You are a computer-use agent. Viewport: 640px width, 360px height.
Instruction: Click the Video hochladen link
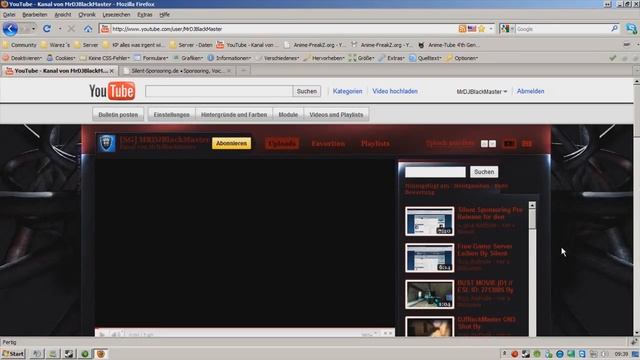click(395, 91)
